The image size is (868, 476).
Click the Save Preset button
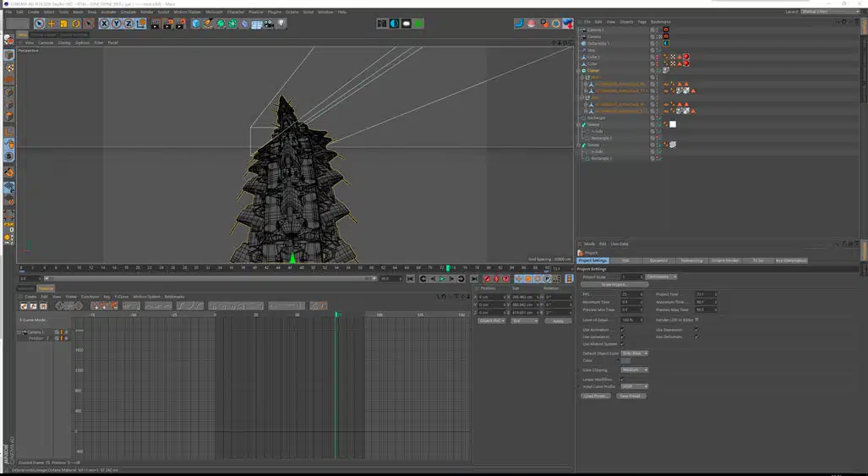coord(631,396)
